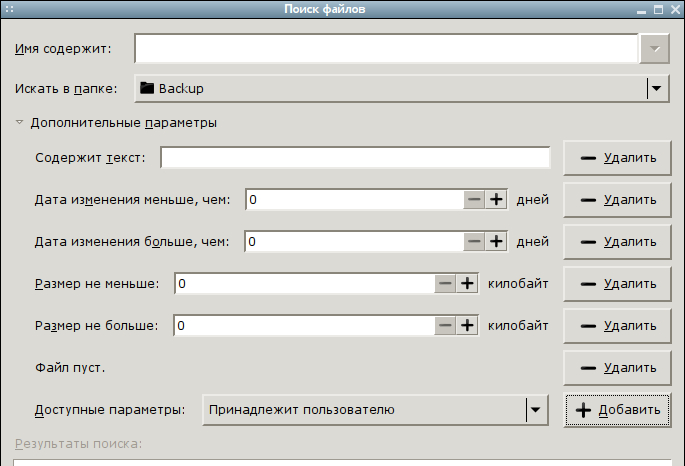Viewport: 685px width, 466px height.
Task: Click 'Дата изменения больше, чем' value field
Action: pyautogui.click(x=354, y=242)
